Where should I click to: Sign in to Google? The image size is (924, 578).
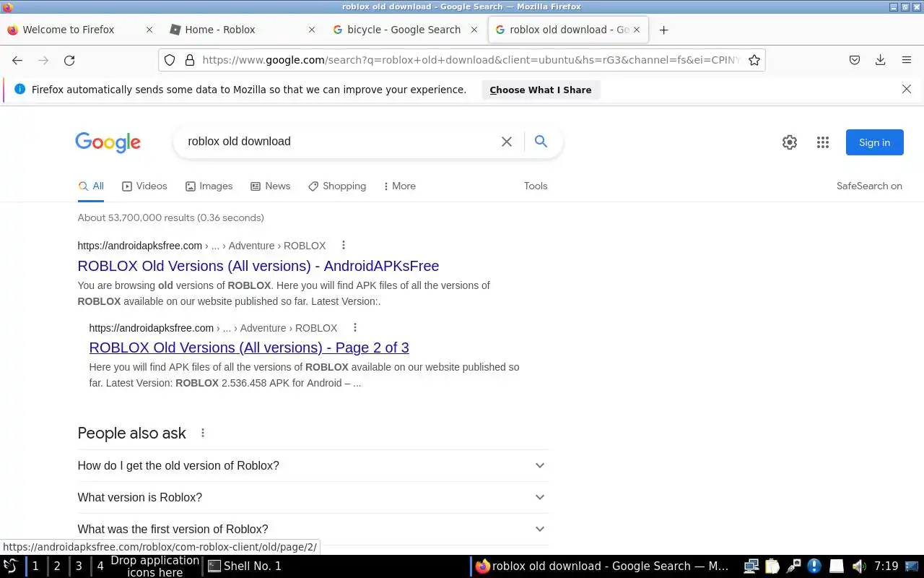pyautogui.click(x=874, y=142)
